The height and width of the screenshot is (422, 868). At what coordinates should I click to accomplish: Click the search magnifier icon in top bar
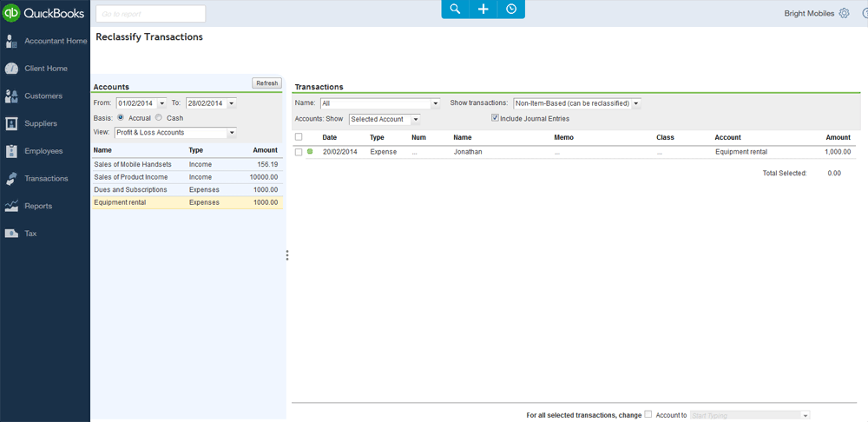click(x=455, y=9)
